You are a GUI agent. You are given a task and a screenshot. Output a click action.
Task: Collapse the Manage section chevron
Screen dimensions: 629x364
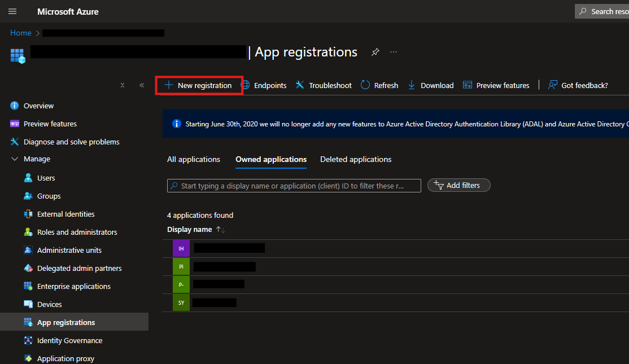pos(15,159)
